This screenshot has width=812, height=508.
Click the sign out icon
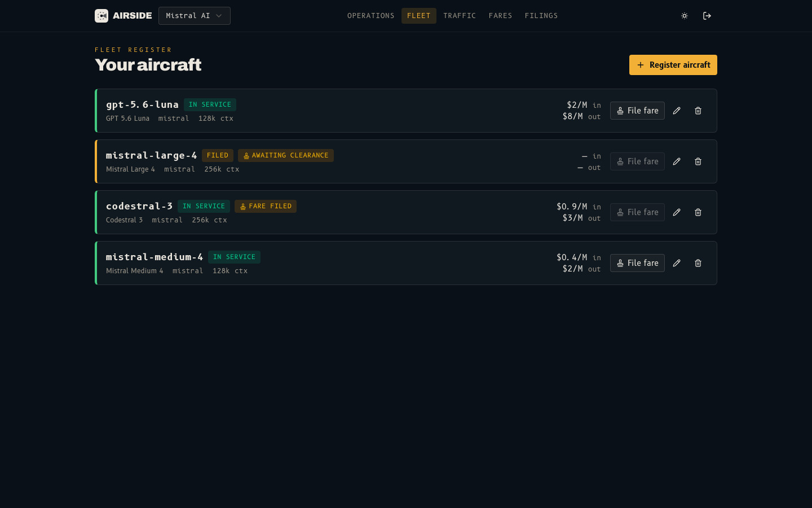click(707, 16)
